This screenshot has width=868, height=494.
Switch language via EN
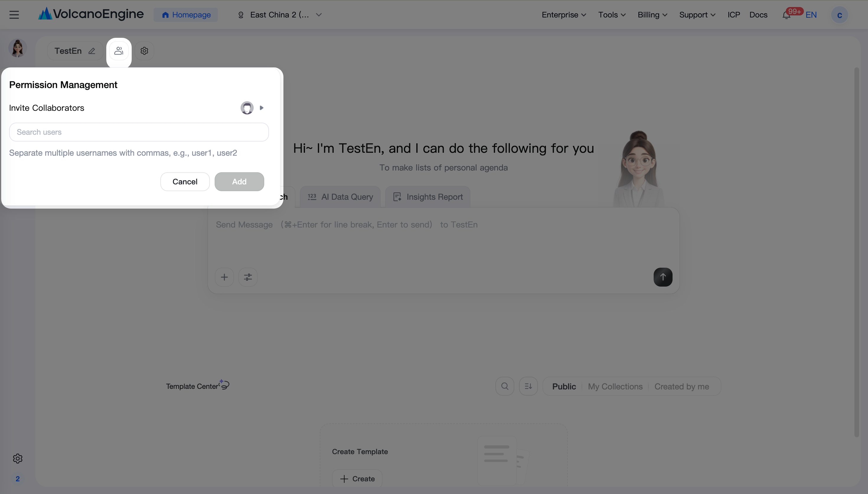click(x=811, y=15)
